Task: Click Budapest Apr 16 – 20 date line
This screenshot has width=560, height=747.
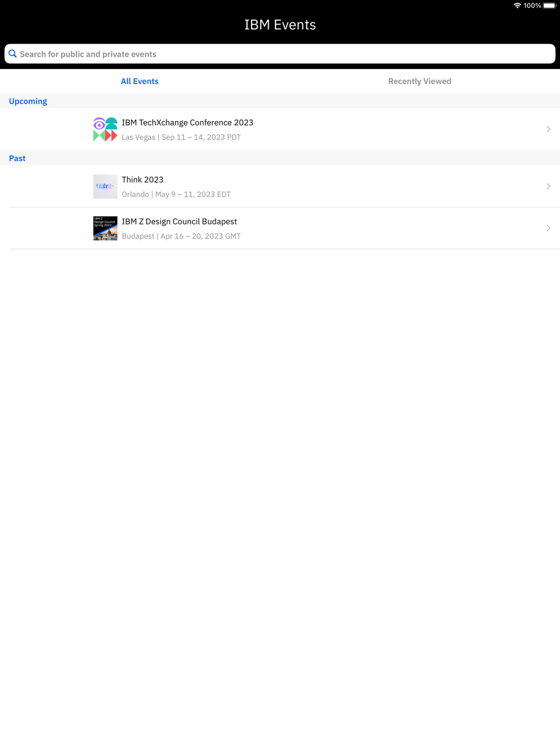Action: [x=181, y=236]
